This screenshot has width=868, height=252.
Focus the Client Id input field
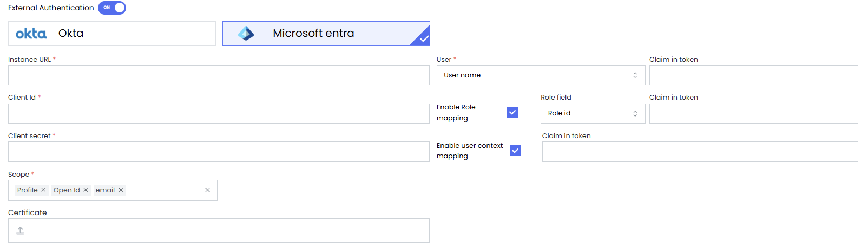click(x=219, y=113)
